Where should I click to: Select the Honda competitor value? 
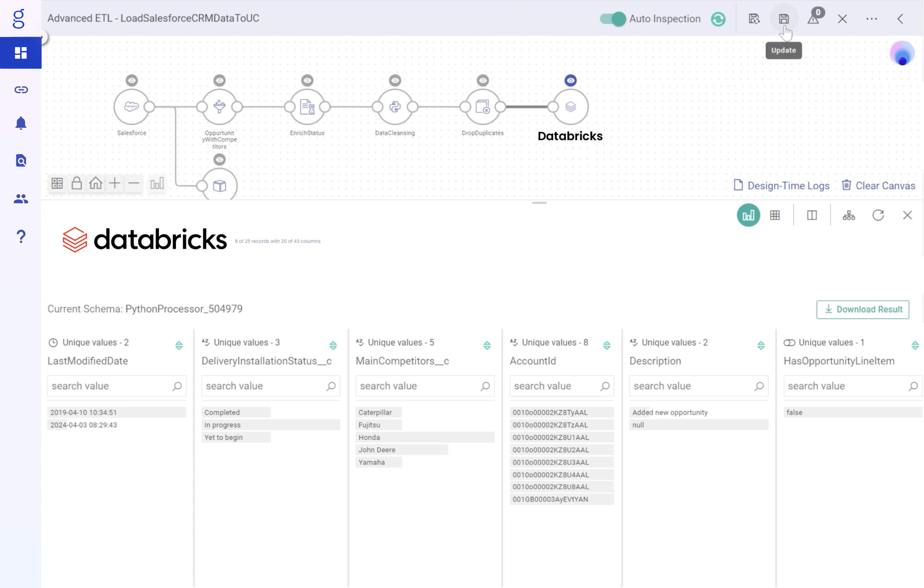click(425, 437)
